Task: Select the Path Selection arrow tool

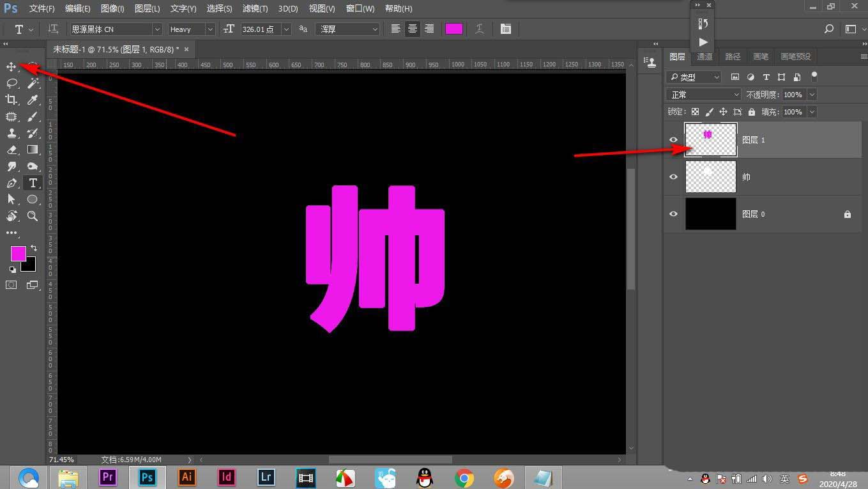Action: 11,199
